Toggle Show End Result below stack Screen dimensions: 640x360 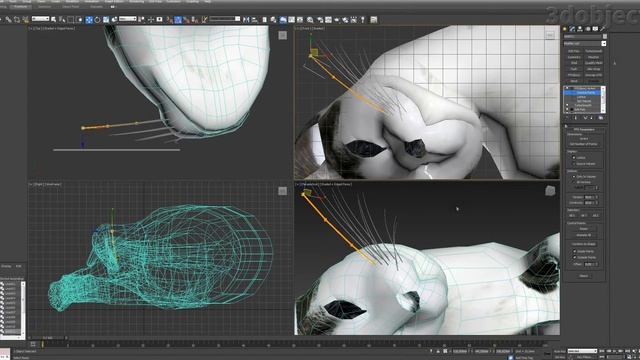(x=576, y=118)
